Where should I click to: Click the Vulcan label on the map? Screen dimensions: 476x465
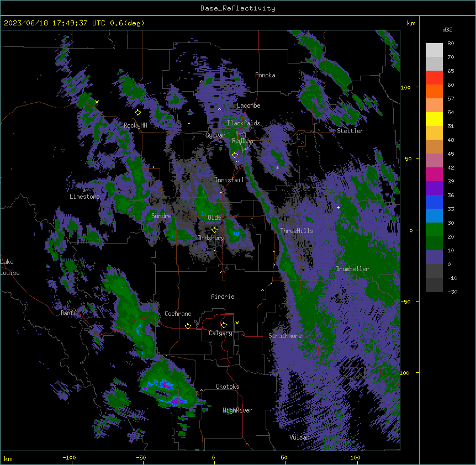(x=300, y=437)
